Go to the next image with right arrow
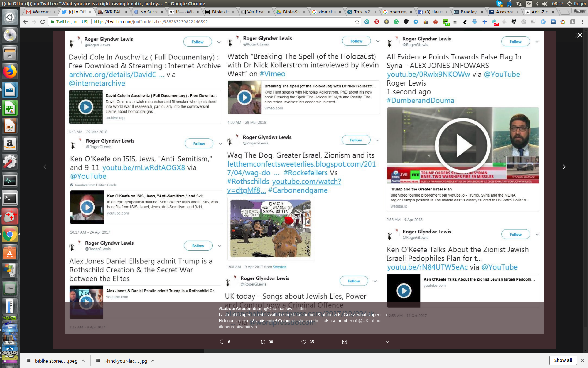 click(x=564, y=167)
